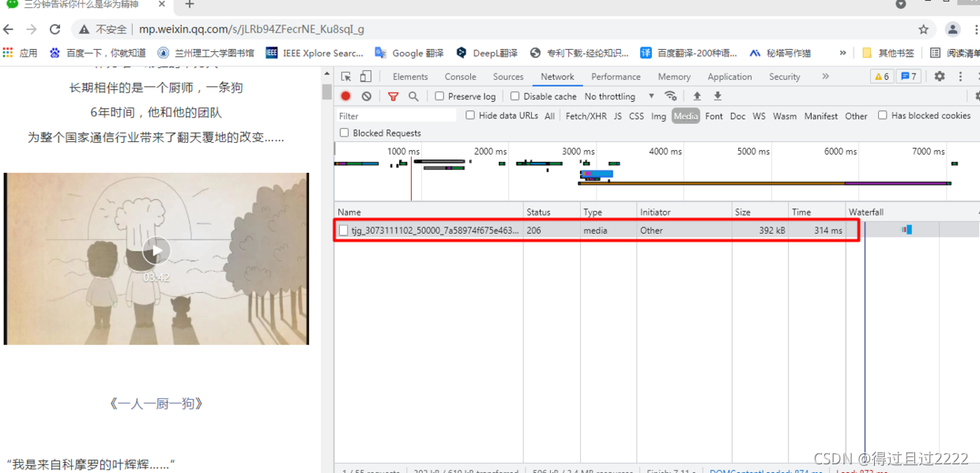Viewport: 980px width, 473px height.
Task: Switch to the Sources tab
Action: 508,77
